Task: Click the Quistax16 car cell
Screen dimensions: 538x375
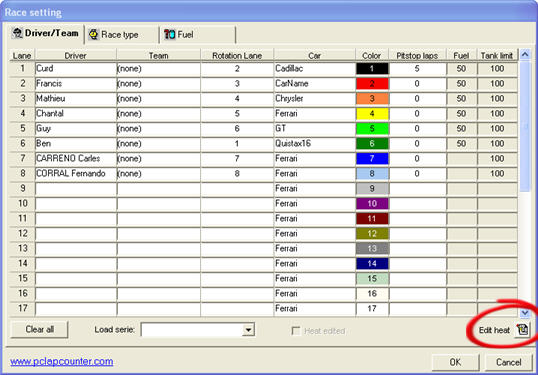Action: tap(315, 143)
